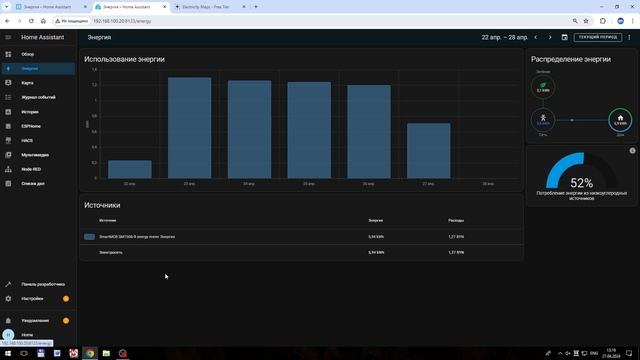Click the green low-carbon leaf circle
The height and width of the screenshot is (360, 640).
coord(543,87)
